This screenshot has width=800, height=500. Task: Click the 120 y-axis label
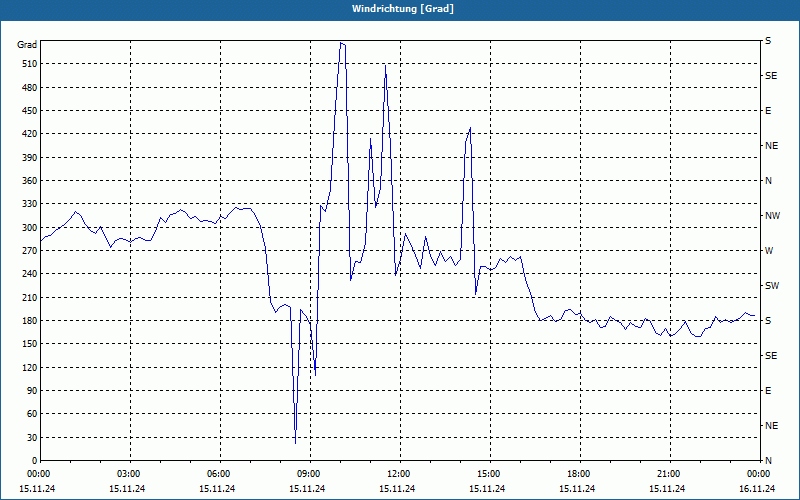pyautogui.click(x=29, y=367)
